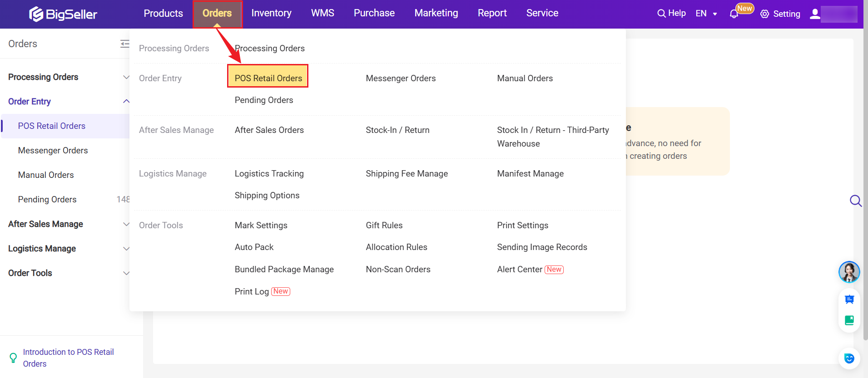Open Logistics Tracking

(269, 173)
